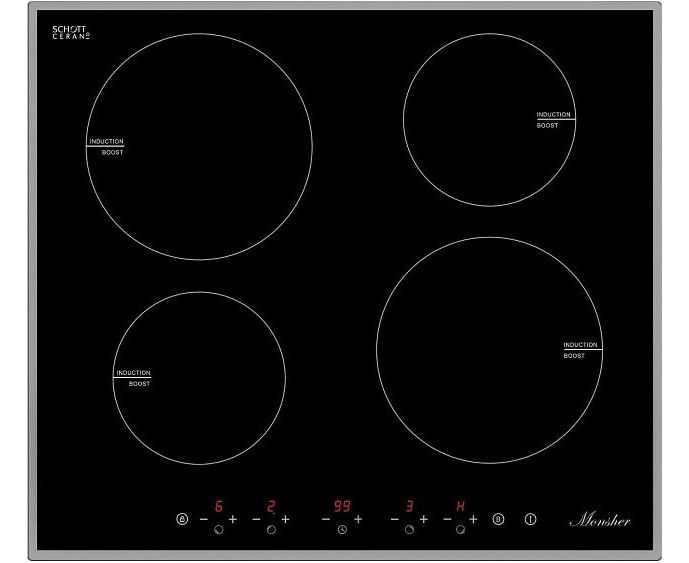Touch the red 99 timer display
This screenshot has height=563, width=689.
pyautogui.click(x=342, y=506)
